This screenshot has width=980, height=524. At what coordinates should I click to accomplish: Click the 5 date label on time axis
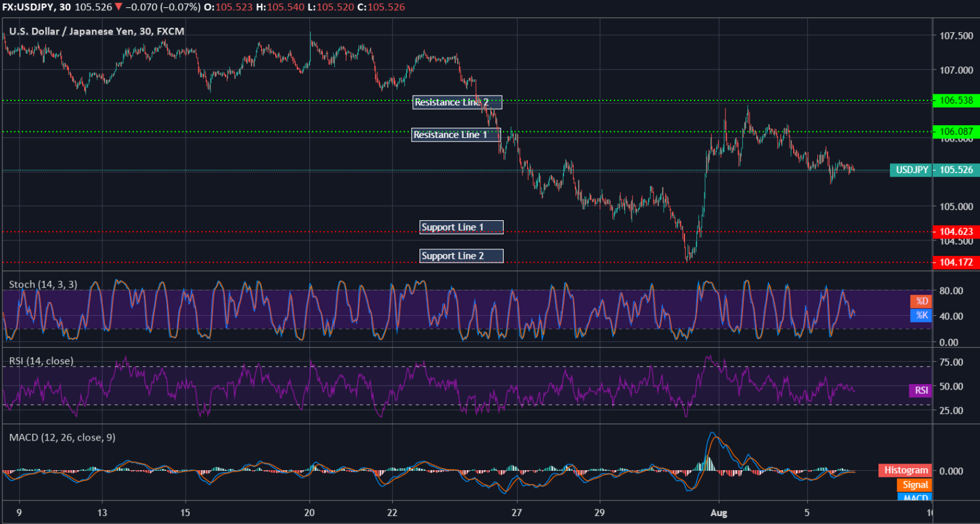[806, 513]
